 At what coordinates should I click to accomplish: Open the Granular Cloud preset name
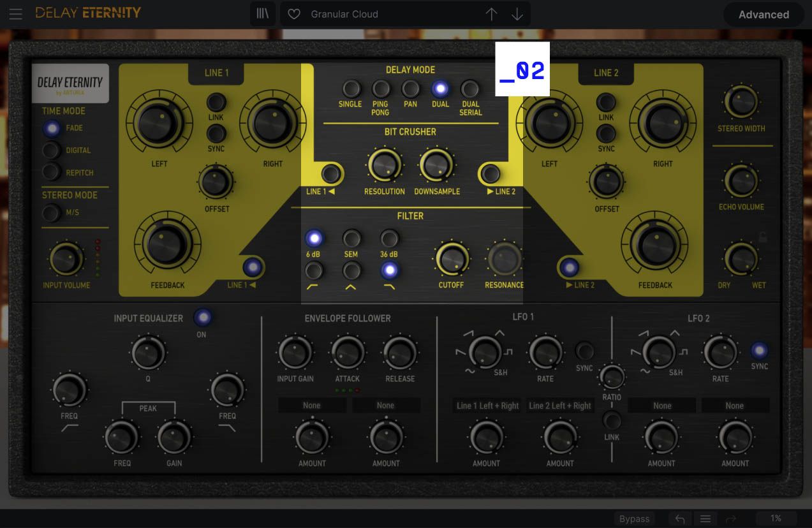(344, 14)
